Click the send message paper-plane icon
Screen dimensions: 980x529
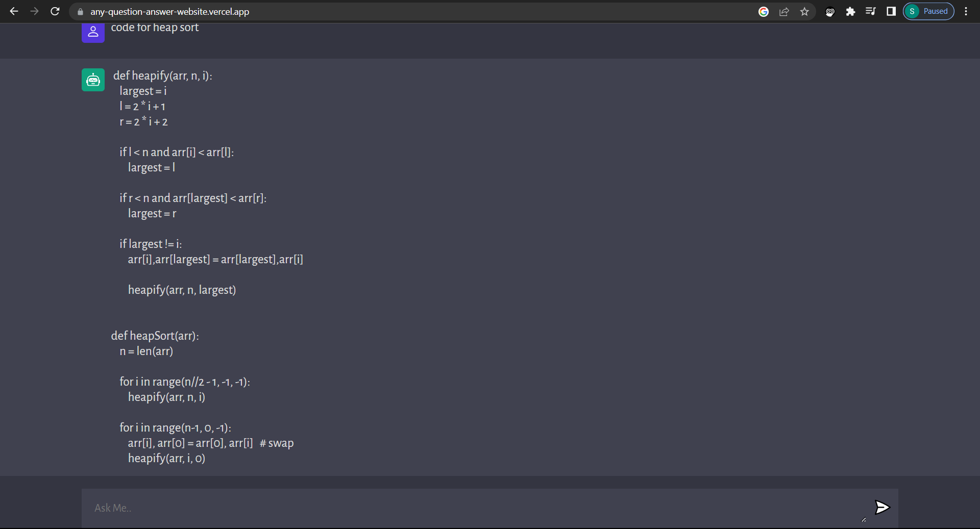pyautogui.click(x=883, y=508)
